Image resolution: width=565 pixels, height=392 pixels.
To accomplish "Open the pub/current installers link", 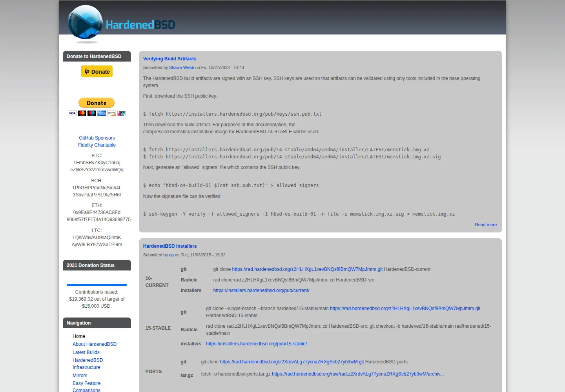I will coord(261,290).
